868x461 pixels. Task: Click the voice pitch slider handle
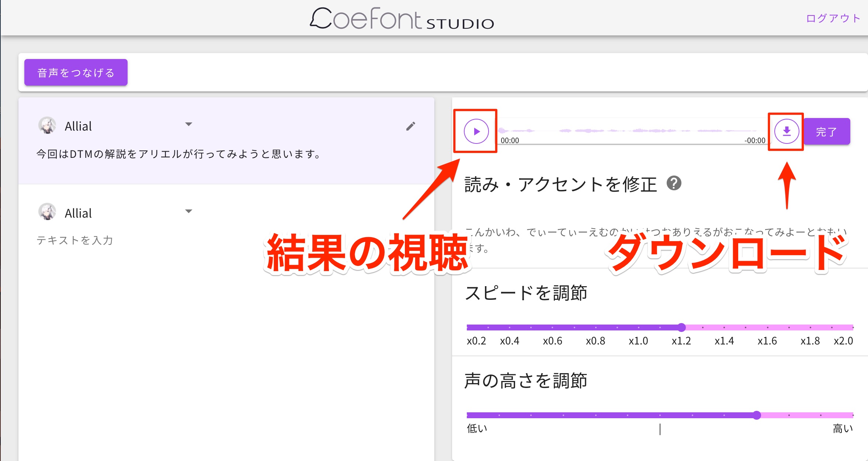coord(757,415)
